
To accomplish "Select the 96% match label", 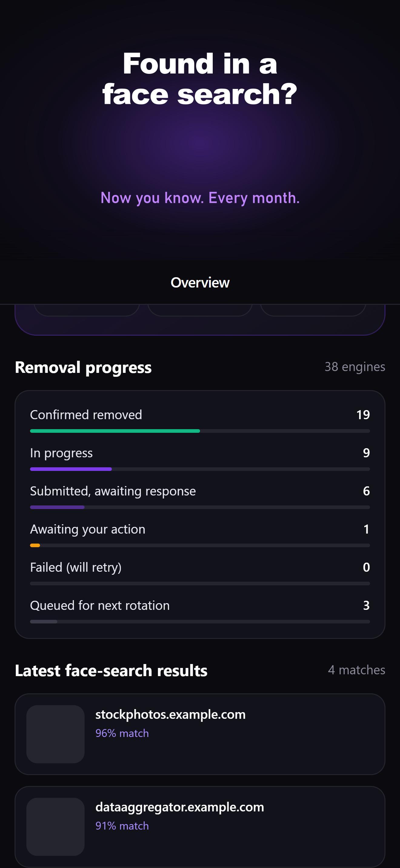I will (x=122, y=733).
